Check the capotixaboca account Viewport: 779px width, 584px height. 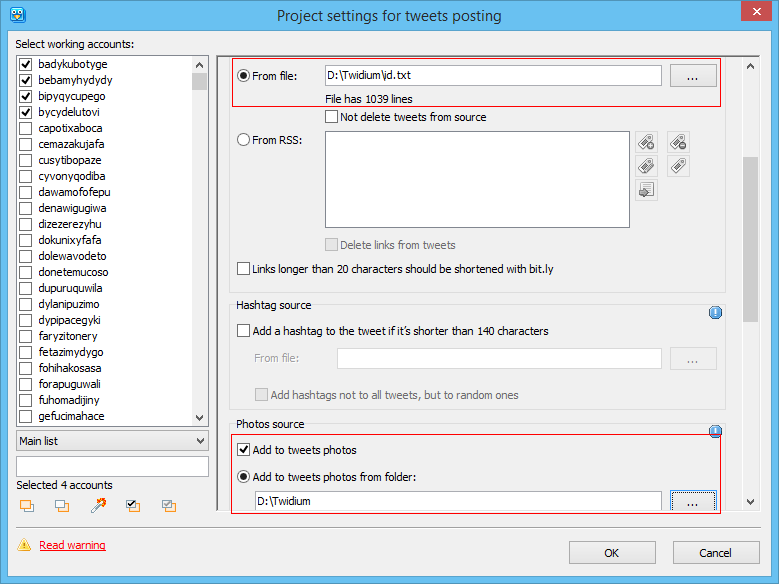click(25, 128)
